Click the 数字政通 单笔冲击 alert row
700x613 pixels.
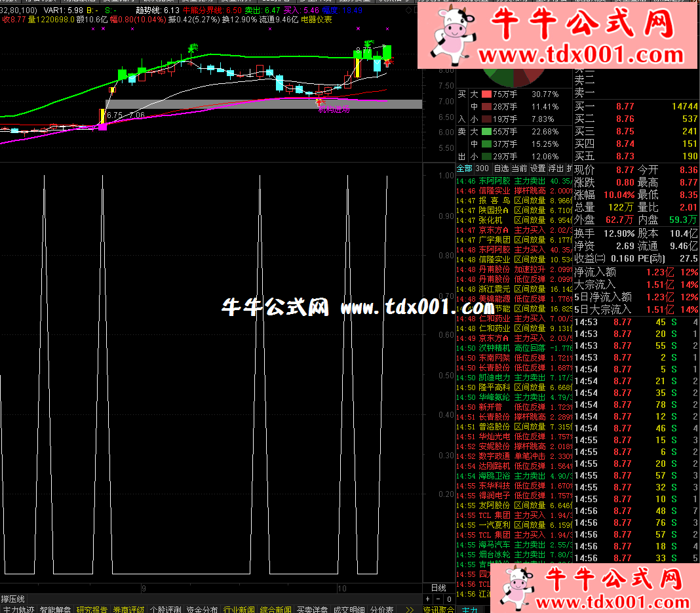pos(514,456)
